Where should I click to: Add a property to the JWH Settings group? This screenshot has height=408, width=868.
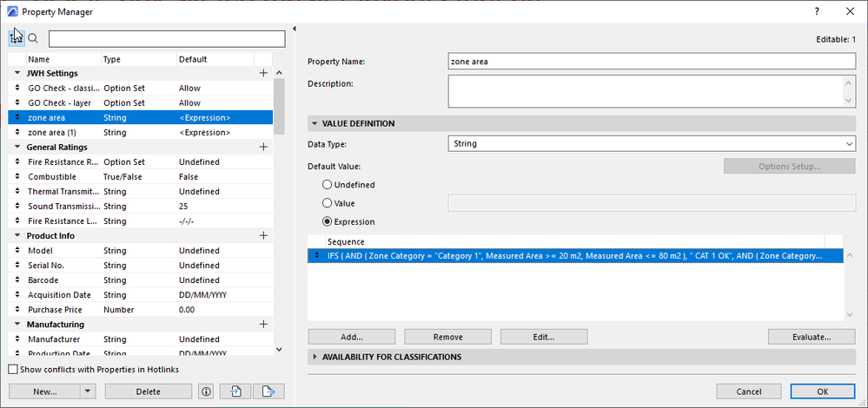(x=263, y=73)
